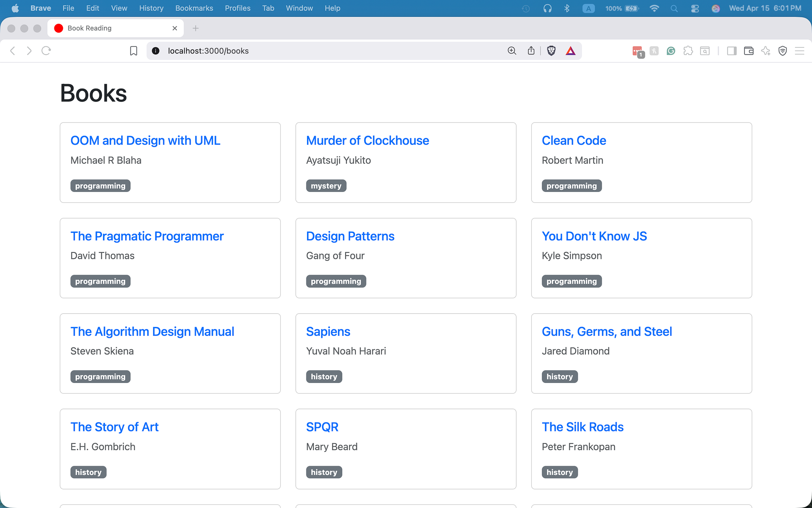Open The Story of Art book
The image size is (812, 508).
114,427
